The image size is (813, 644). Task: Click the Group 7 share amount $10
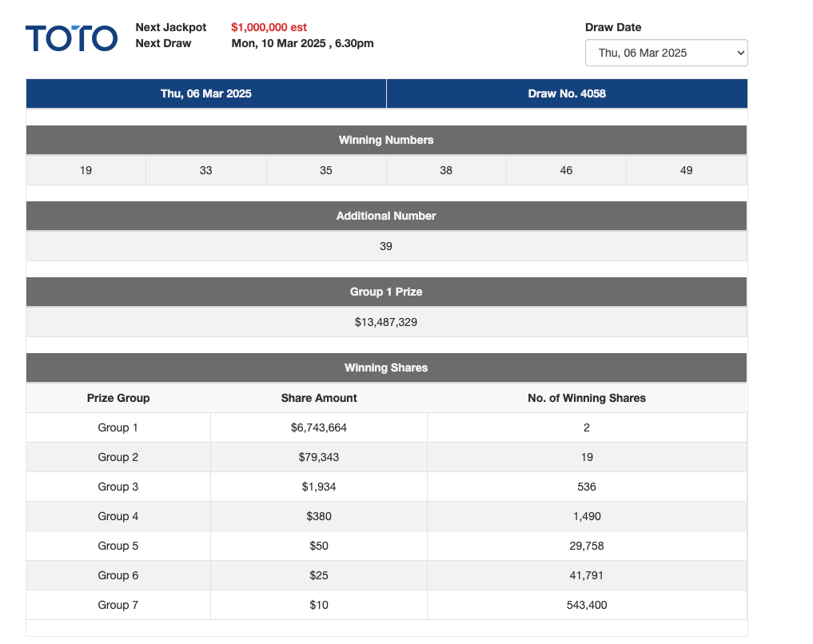pos(318,605)
